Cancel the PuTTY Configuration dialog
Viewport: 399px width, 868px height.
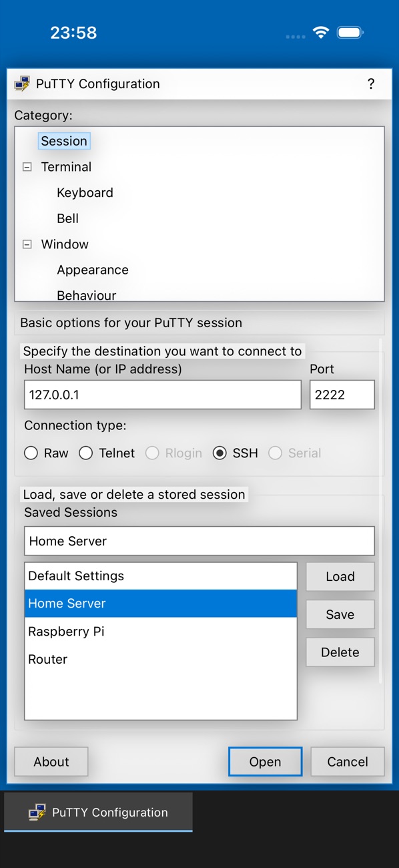(348, 762)
